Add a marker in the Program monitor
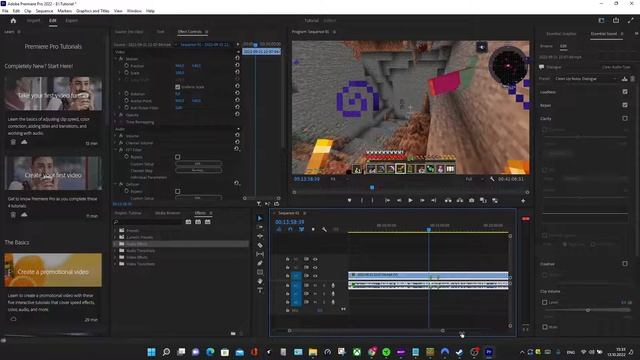Viewport: 640px width, 360px height. point(349,200)
